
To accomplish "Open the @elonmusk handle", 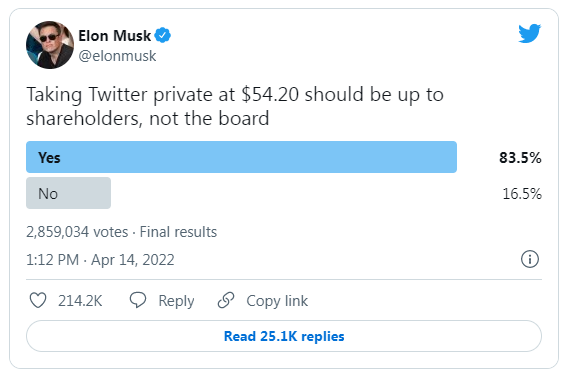I will pos(117,56).
